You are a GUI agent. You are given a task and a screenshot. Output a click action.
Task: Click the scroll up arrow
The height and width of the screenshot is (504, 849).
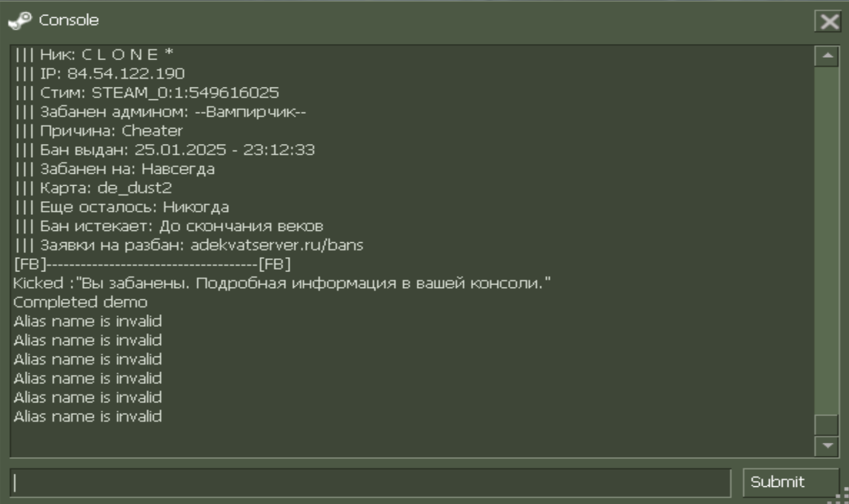827,56
